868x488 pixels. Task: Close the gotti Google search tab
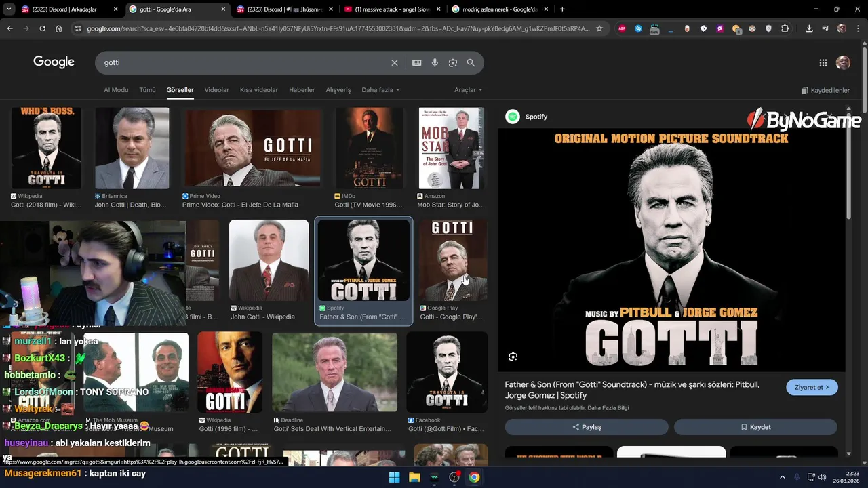[x=223, y=9]
